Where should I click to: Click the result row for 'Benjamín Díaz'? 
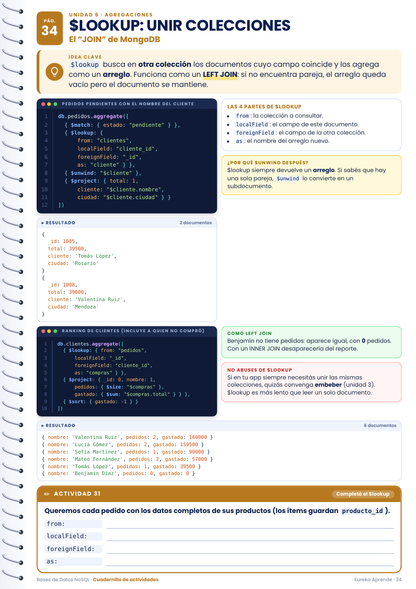tap(118, 473)
